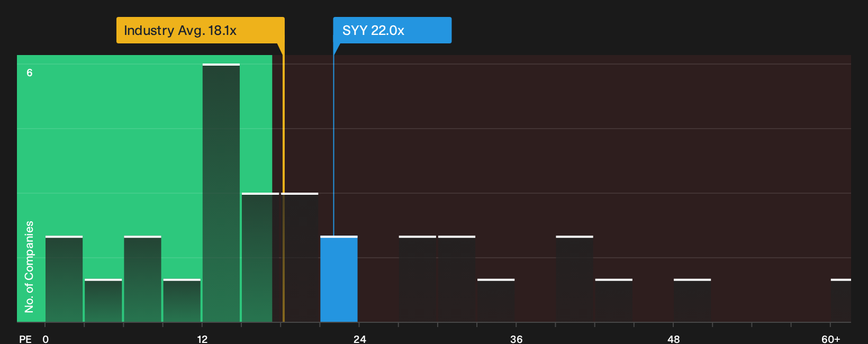This screenshot has width=868, height=344.
Task: Select the blue SYY histogram bar
Action: coord(339,279)
